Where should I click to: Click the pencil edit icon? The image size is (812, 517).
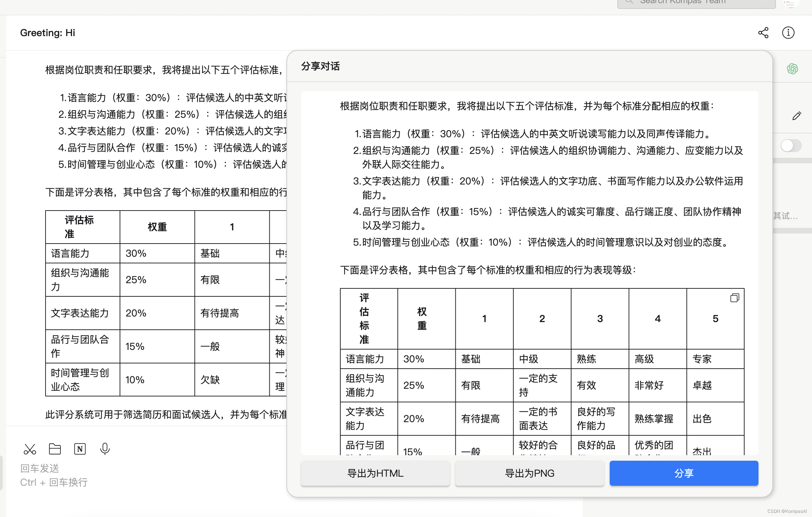point(796,116)
